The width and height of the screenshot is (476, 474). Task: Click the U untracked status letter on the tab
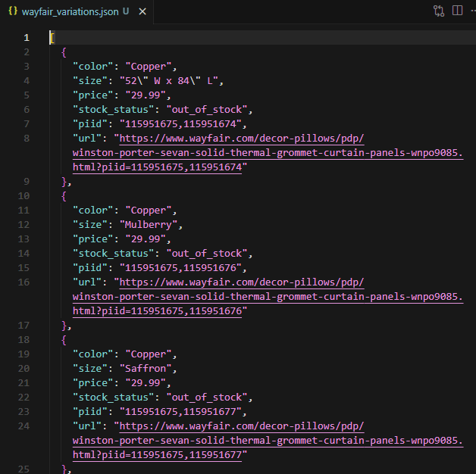(126, 11)
